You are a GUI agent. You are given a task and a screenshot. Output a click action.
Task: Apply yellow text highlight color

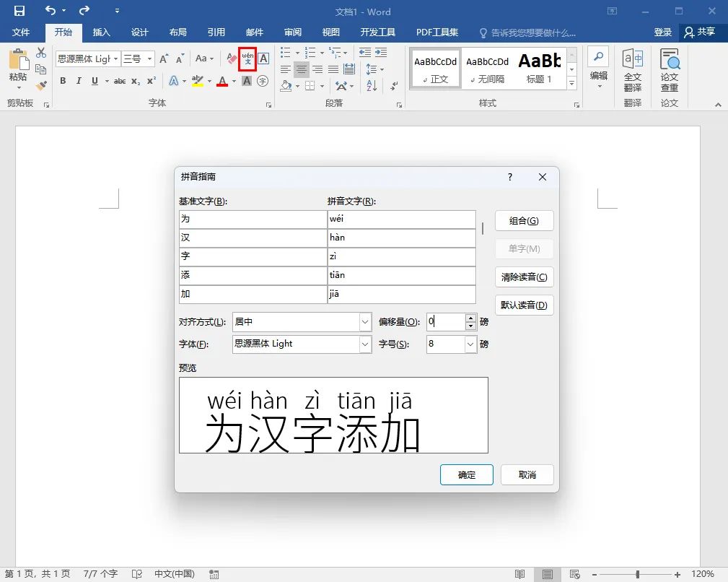pos(198,82)
